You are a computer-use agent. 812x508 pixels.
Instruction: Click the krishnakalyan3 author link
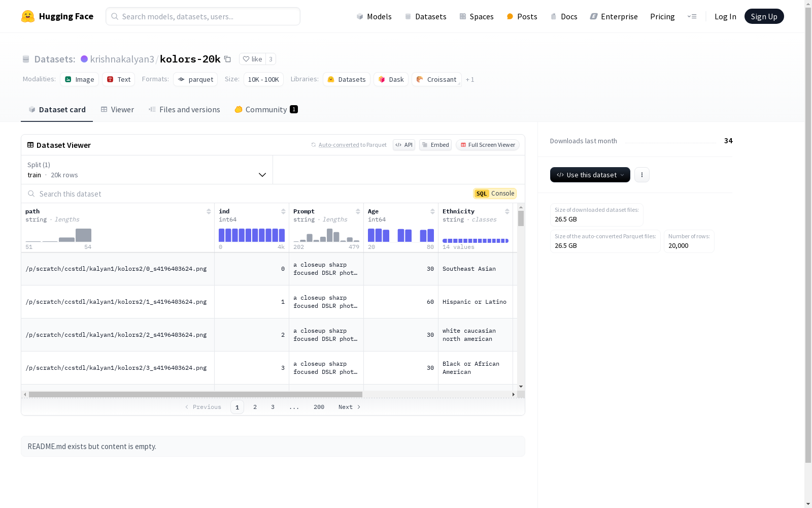[x=122, y=59]
